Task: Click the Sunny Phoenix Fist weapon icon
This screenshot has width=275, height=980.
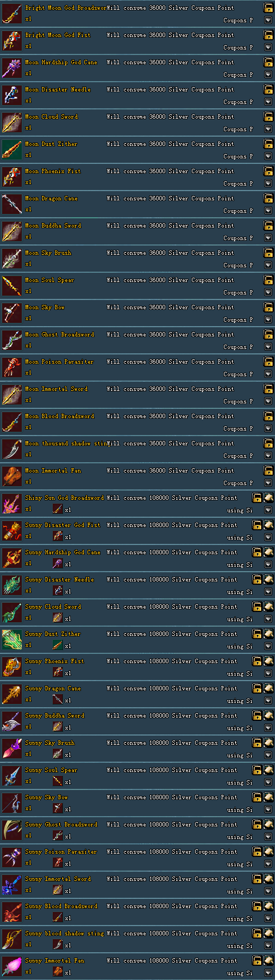Action: [x=11, y=667]
